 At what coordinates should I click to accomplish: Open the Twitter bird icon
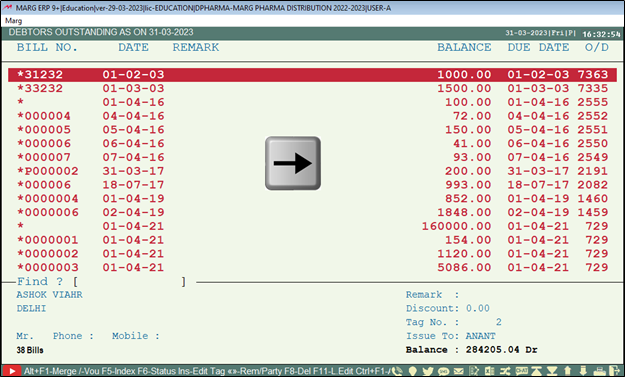click(428, 371)
